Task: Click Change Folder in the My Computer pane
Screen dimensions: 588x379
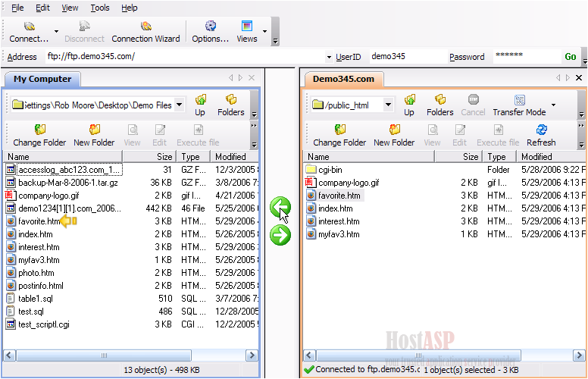Action: [x=39, y=136]
